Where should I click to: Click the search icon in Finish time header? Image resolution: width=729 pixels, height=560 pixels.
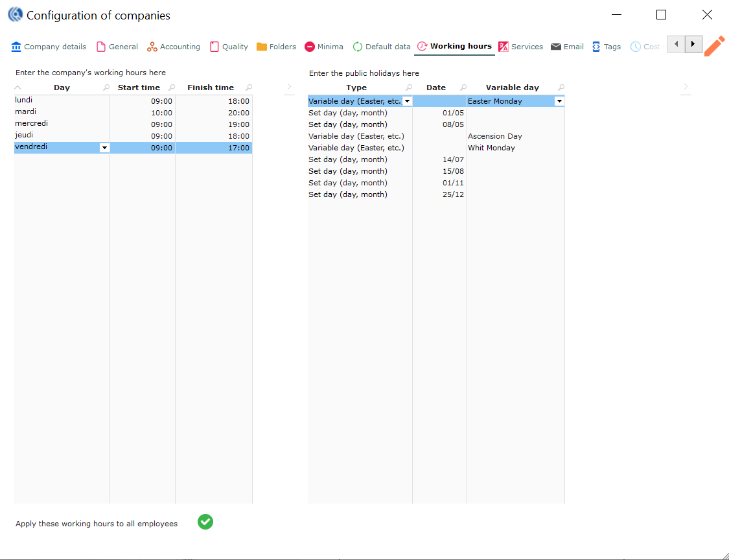249,87
